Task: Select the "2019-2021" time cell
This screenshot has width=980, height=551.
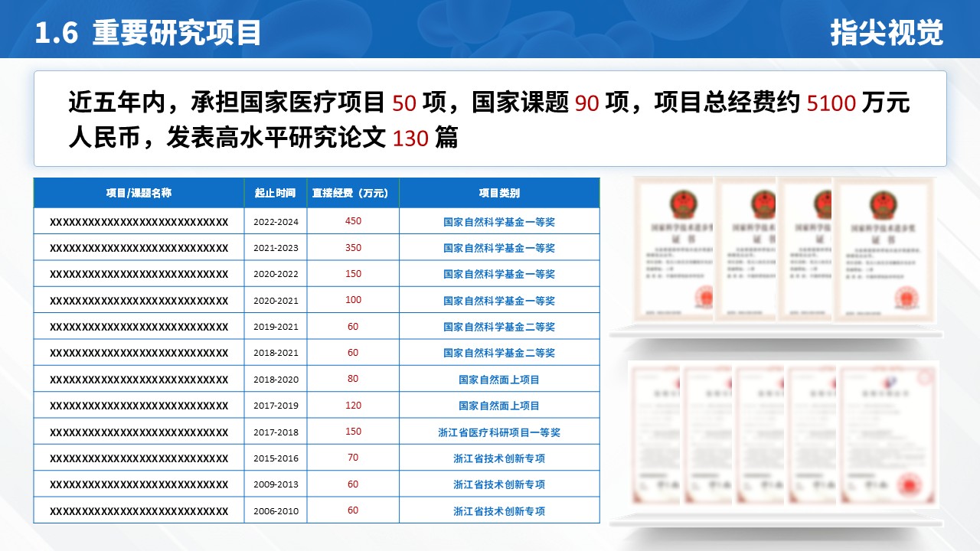Action: pyautogui.click(x=276, y=327)
